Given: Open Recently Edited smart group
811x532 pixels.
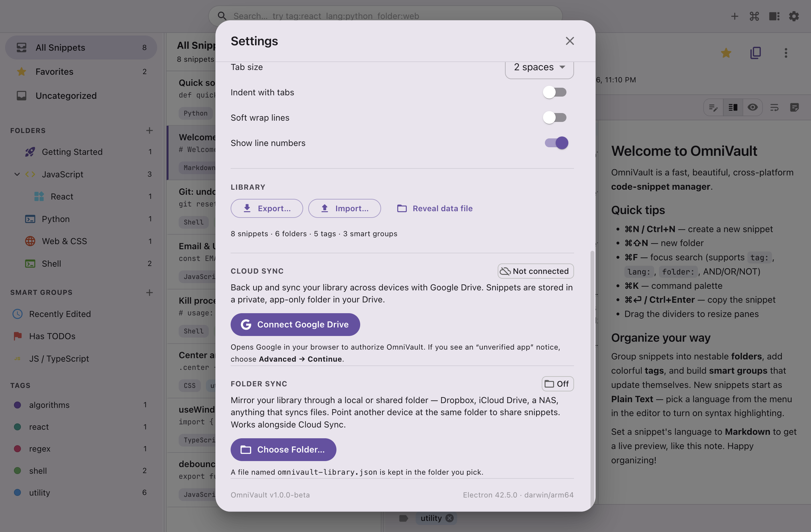Looking at the screenshot, I should coord(81,314).
